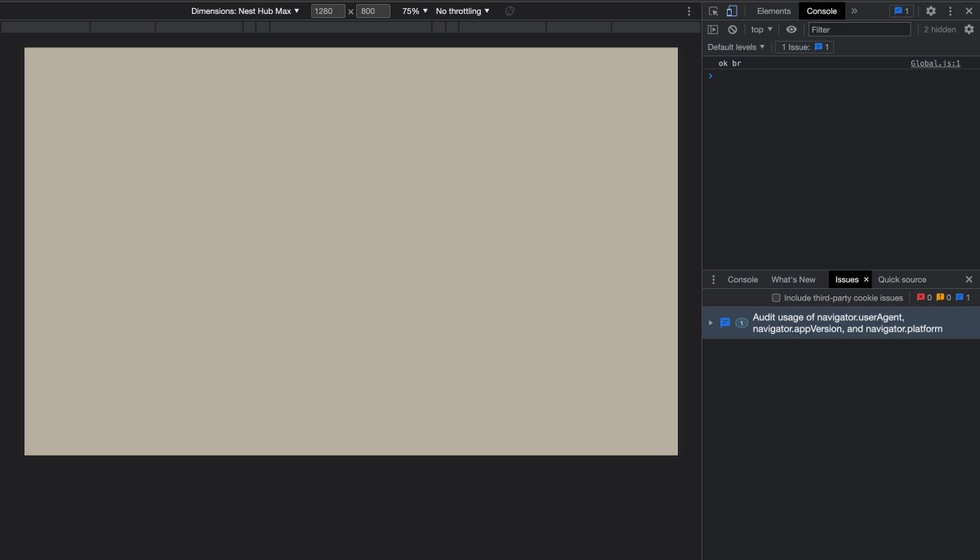Click the 1 Issue button in console
The width and height of the screenshot is (980, 560).
[x=804, y=47]
